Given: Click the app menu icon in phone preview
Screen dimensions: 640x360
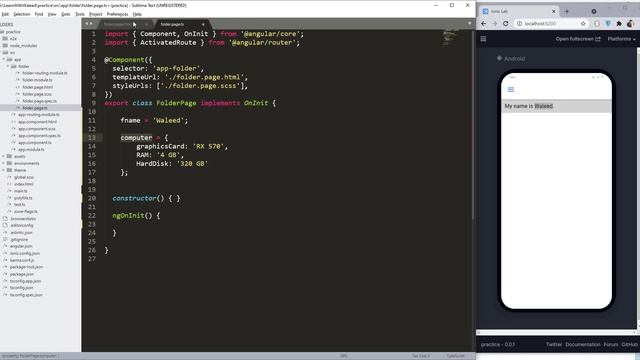Looking at the screenshot, I should click(511, 89).
